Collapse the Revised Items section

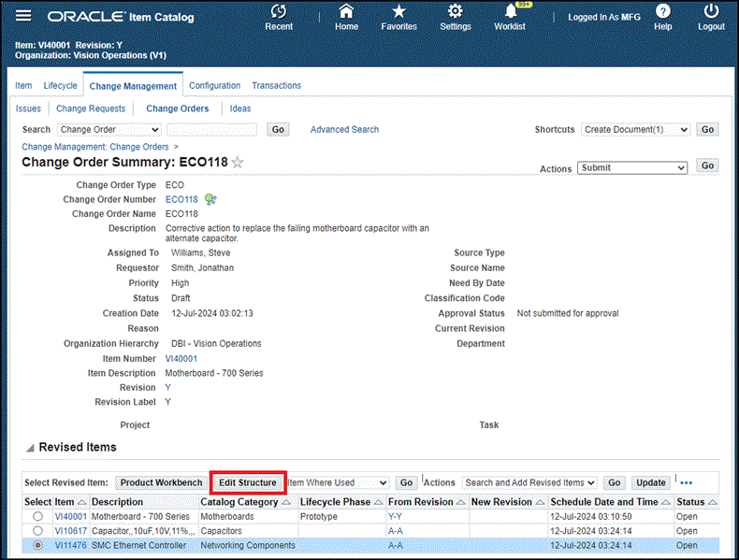click(30, 448)
